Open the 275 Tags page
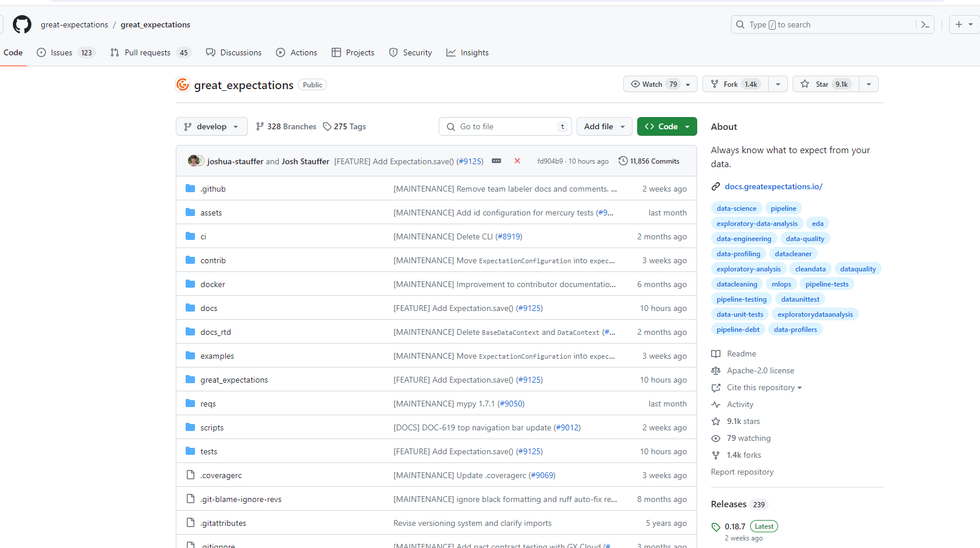 tap(345, 126)
